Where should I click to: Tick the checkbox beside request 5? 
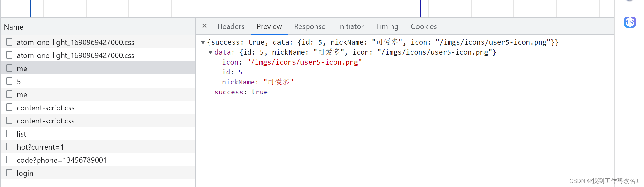pos(10,81)
